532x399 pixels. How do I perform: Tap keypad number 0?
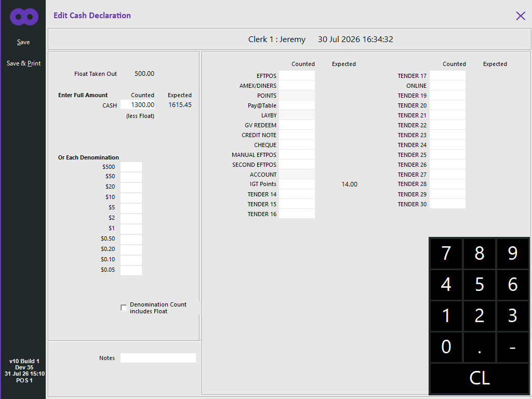446,347
